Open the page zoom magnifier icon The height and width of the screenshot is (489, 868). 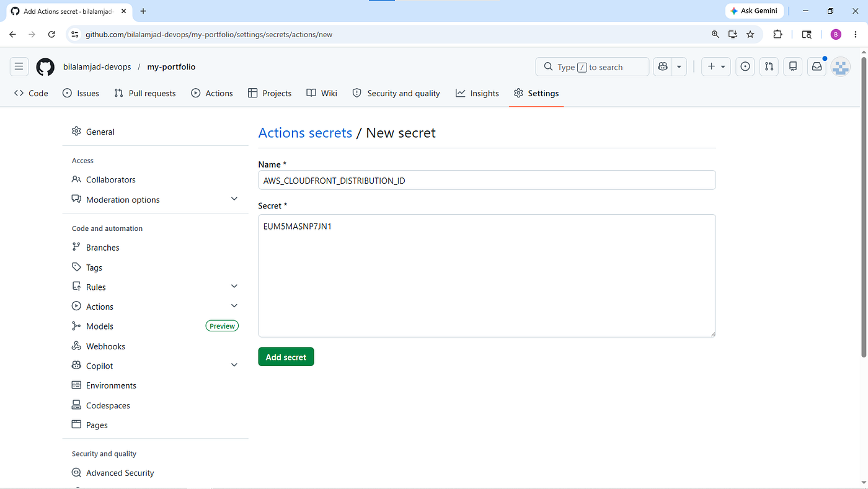pyautogui.click(x=715, y=35)
